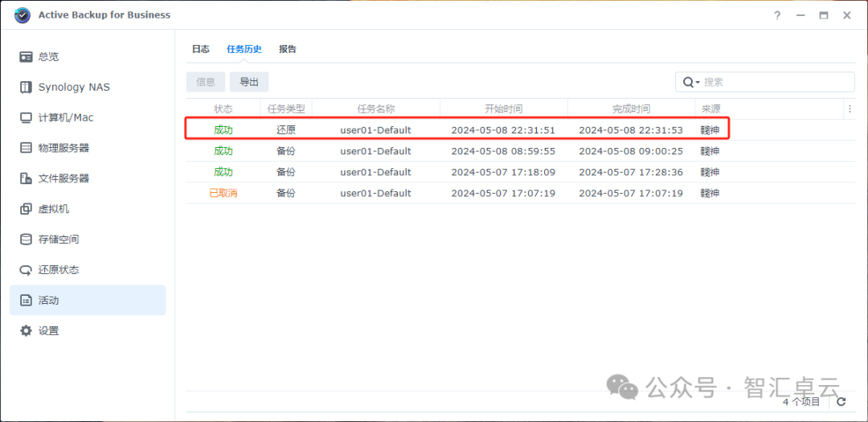Open the column options three-dot menu

850,109
